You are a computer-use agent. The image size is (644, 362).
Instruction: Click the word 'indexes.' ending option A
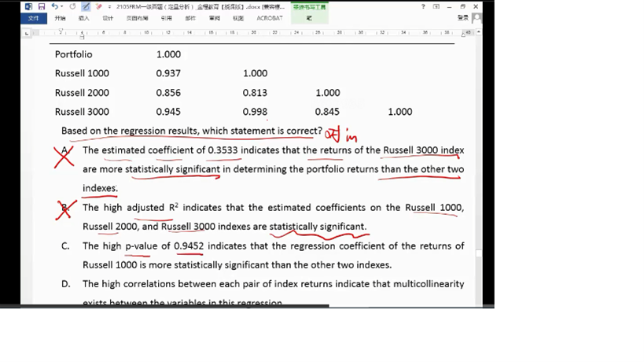pos(100,188)
